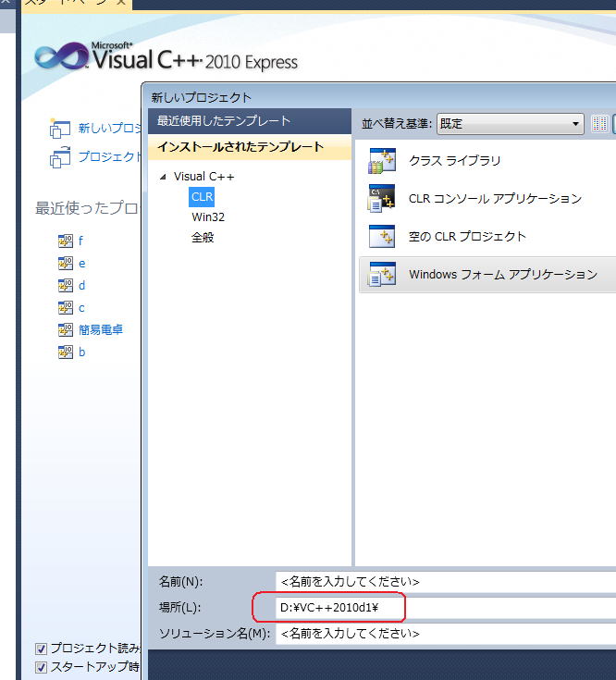Screen dimensions: 616x680
Task: Select the CLR コンソール アプリケーション template icon
Action: tap(382, 199)
